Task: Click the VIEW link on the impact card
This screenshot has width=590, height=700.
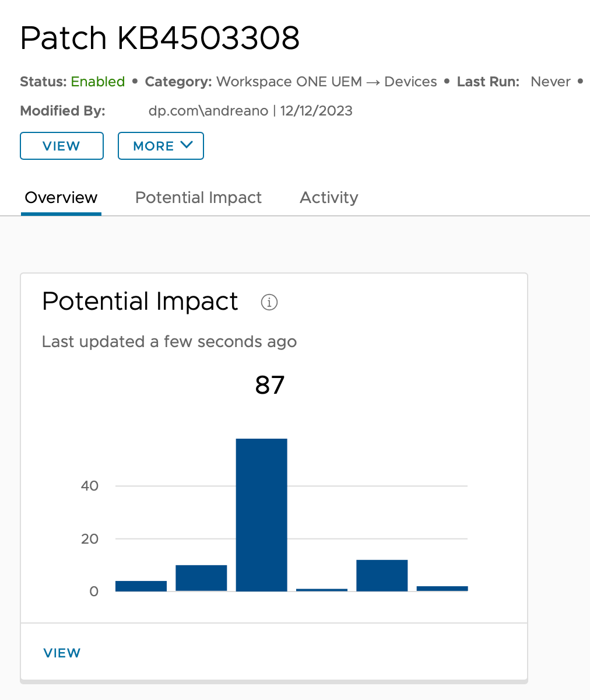Action: [62, 653]
